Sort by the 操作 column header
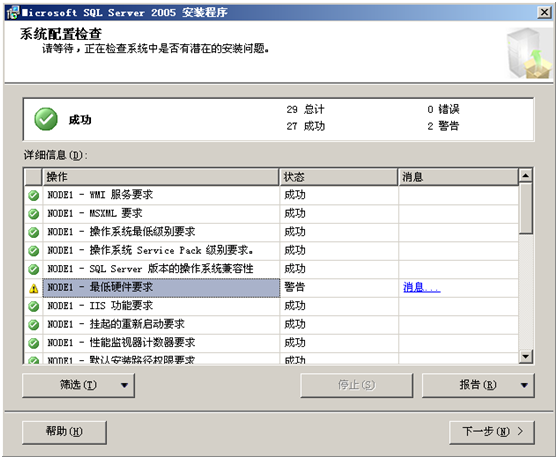 coord(161,177)
